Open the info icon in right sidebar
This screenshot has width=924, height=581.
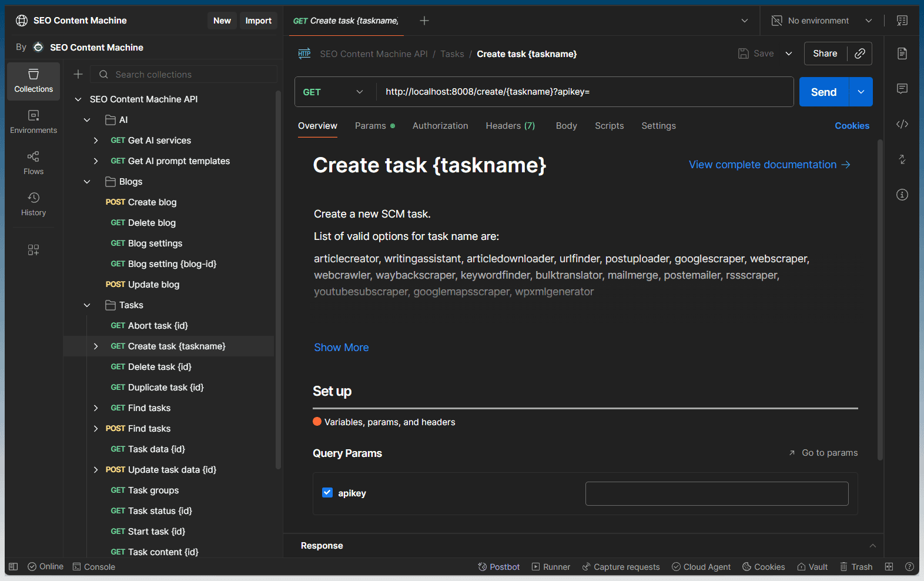[x=902, y=195]
